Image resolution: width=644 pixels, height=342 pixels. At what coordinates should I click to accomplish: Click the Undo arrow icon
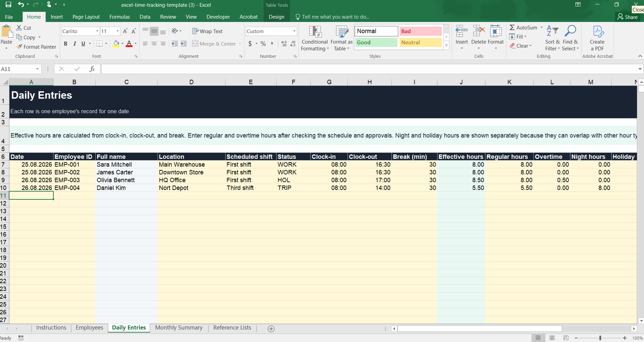pyautogui.click(x=21, y=5)
